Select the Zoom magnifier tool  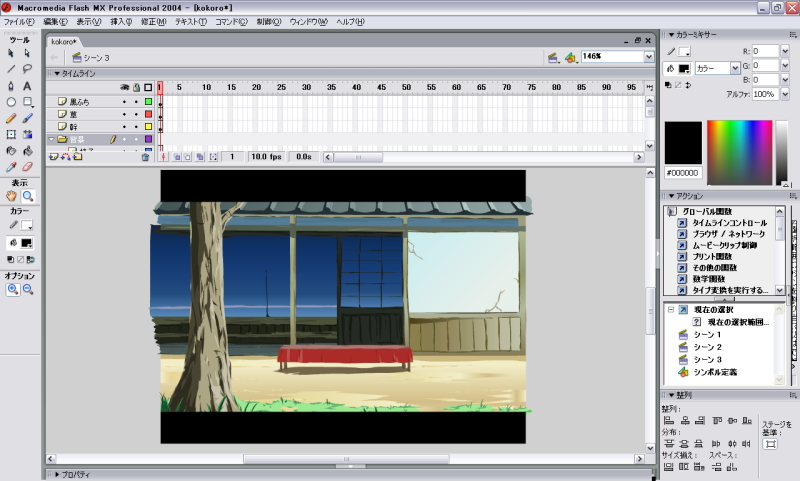(x=28, y=196)
